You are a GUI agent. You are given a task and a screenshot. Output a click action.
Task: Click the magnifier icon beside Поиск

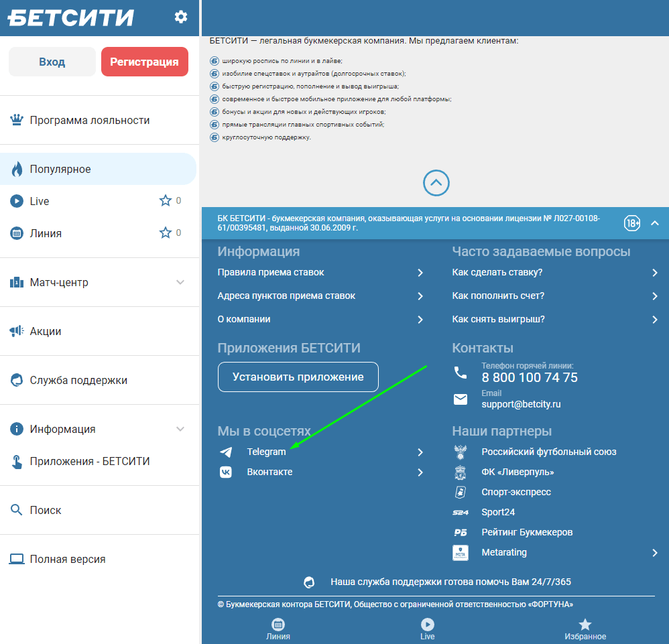(16, 510)
